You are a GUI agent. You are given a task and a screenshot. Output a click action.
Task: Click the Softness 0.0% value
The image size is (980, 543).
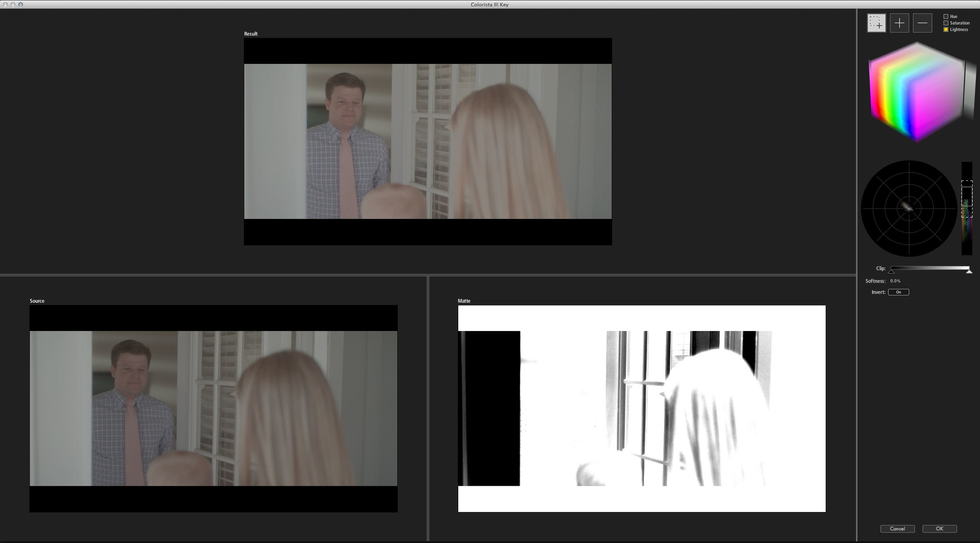pos(895,281)
